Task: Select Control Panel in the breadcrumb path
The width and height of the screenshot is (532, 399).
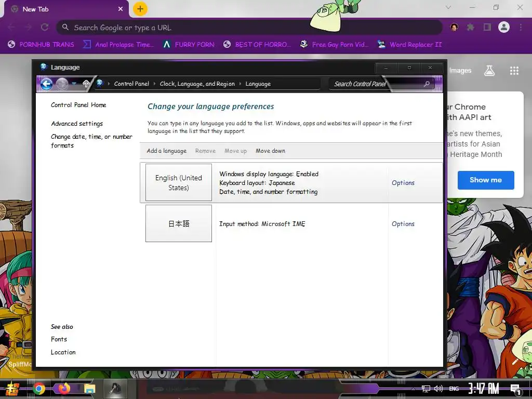Action: coord(131,84)
